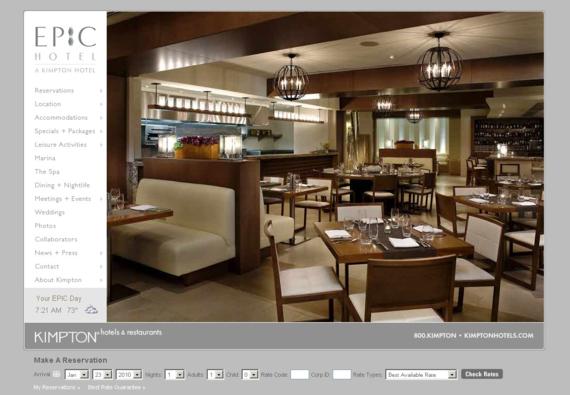The image size is (570, 395).
Task: Click the Corp ID input field
Action: (x=342, y=374)
